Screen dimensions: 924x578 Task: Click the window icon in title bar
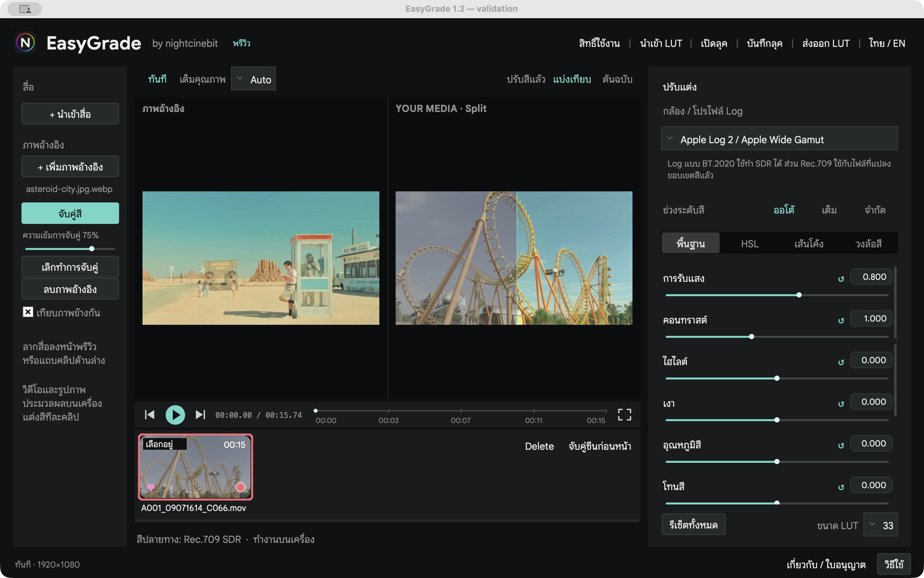tap(25, 9)
